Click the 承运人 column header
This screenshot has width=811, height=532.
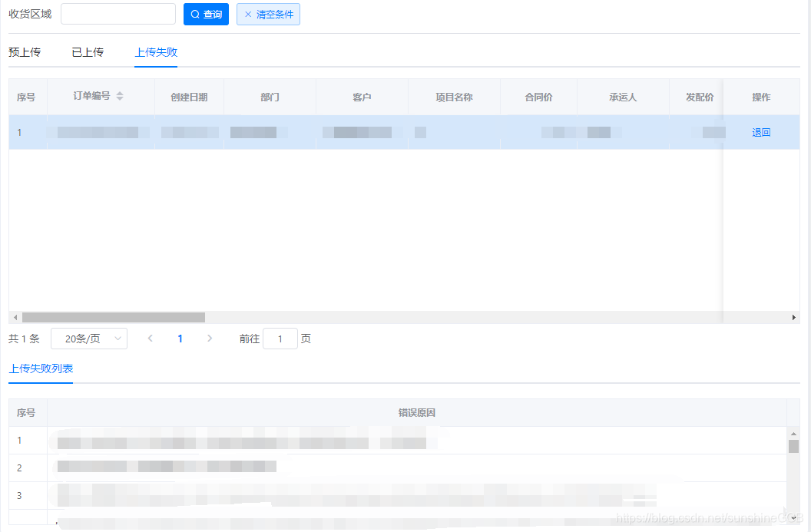[624, 97]
